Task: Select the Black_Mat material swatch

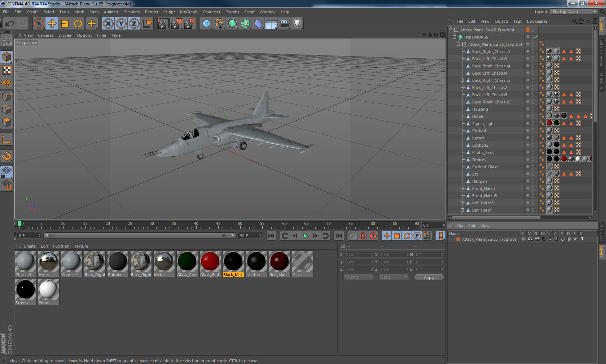Action: click(x=233, y=264)
